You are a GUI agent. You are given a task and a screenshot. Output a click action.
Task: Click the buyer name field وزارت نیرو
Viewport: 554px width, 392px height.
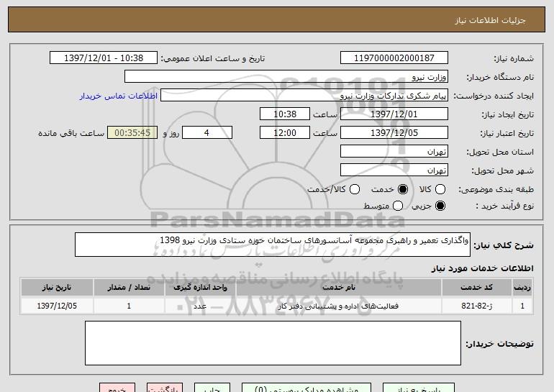[286, 77]
